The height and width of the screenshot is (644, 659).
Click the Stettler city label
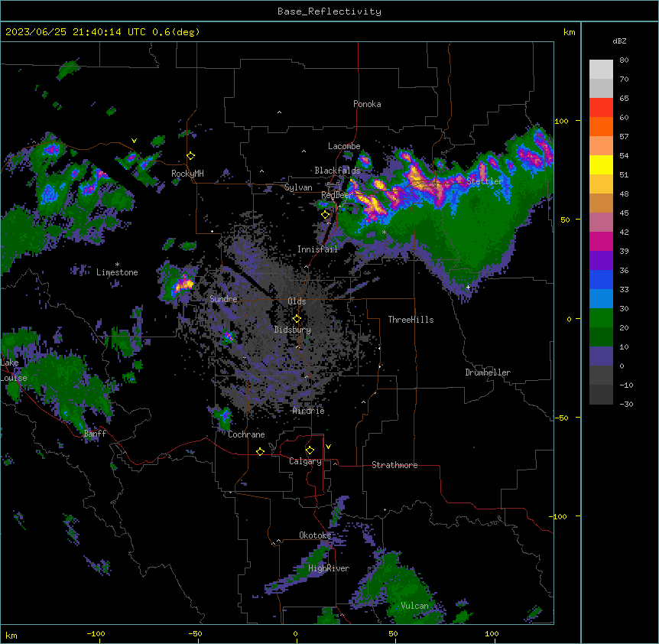click(485, 181)
